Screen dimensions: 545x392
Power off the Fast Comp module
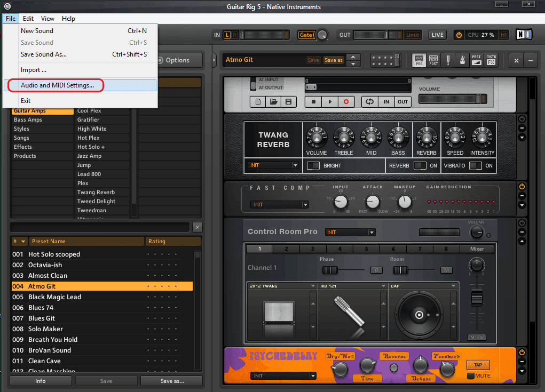coord(522,187)
